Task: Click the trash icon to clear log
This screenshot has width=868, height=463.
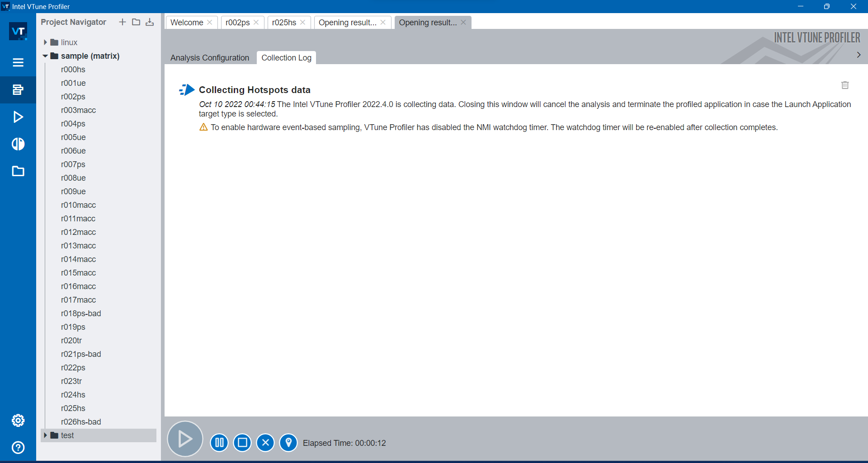Action: (x=845, y=85)
